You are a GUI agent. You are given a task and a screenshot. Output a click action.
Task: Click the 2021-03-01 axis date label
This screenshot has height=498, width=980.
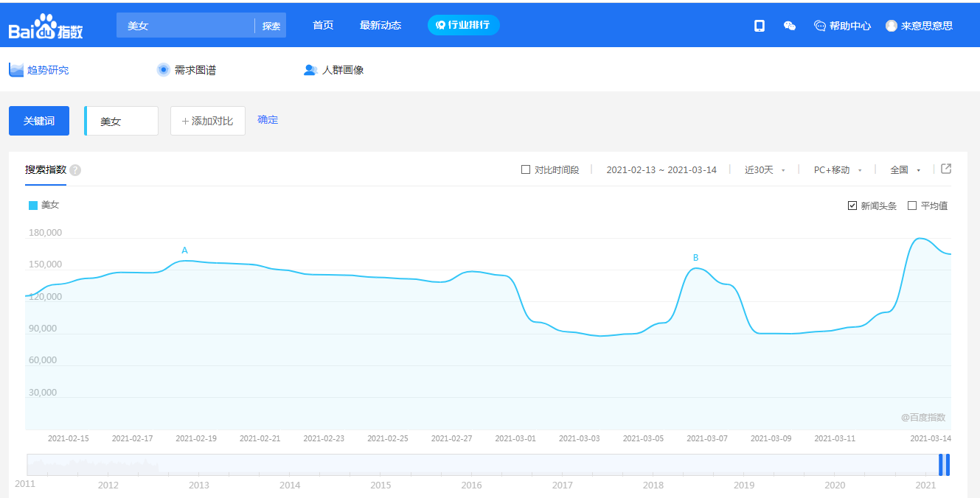[x=515, y=438]
